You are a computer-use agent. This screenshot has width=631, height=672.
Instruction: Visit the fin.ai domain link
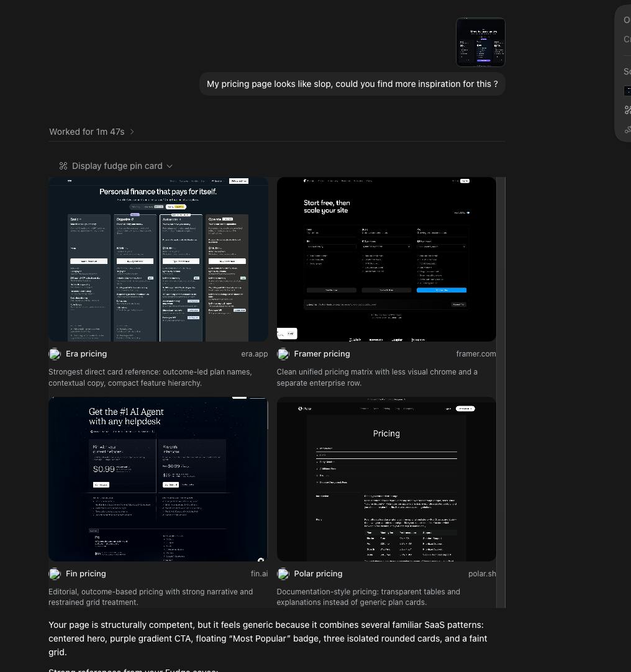(x=260, y=574)
